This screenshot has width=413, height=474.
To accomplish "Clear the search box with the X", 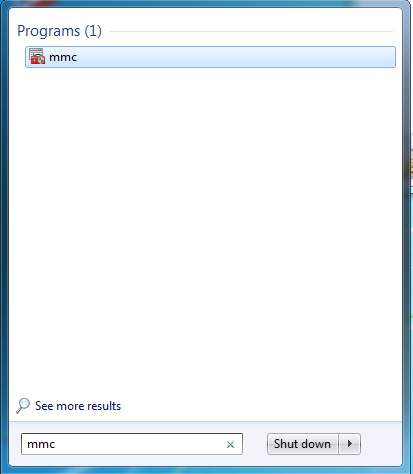I will click(x=230, y=444).
